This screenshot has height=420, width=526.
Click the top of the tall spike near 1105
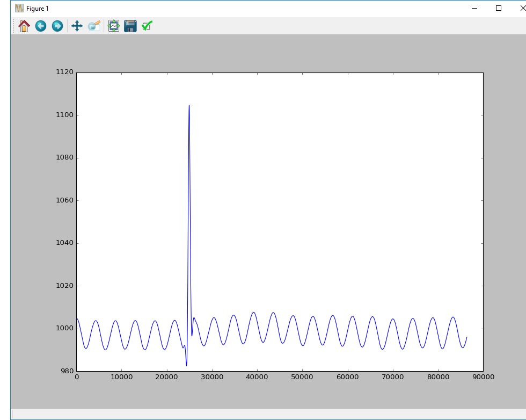tap(189, 105)
